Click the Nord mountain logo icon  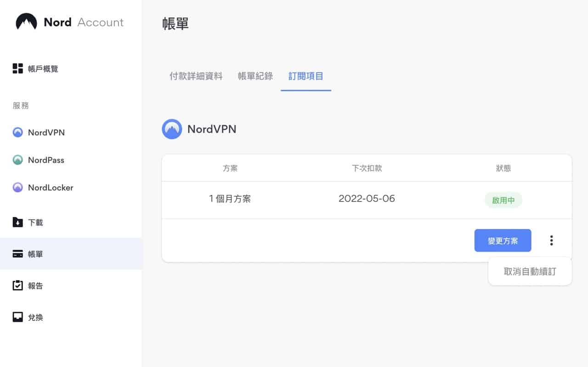pos(26,22)
